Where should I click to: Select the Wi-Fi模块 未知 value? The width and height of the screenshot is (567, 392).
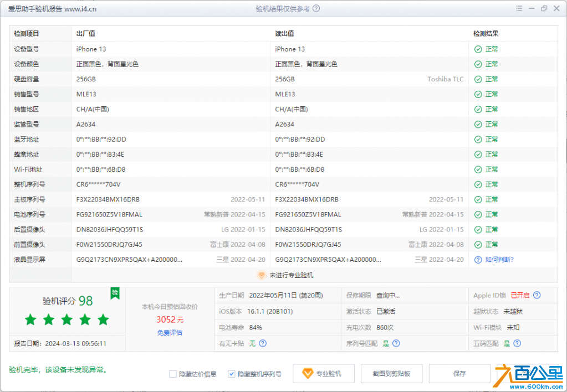coord(513,328)
